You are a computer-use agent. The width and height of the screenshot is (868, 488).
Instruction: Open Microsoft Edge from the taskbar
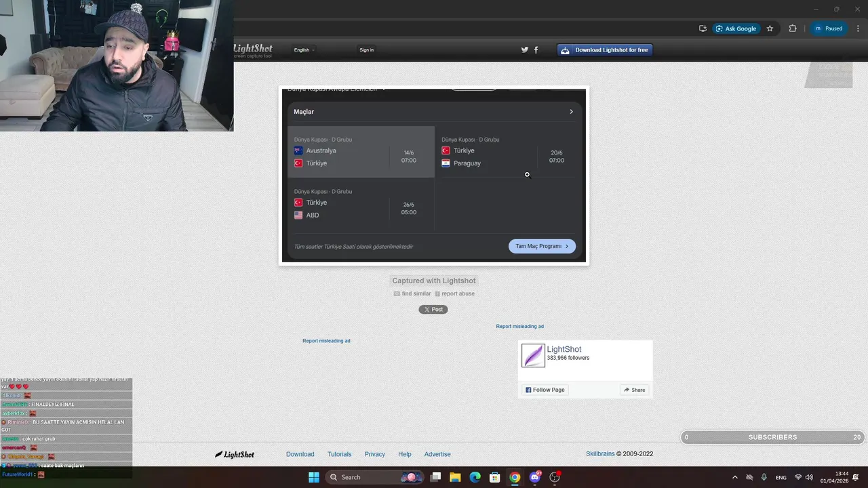click(475, 477)
